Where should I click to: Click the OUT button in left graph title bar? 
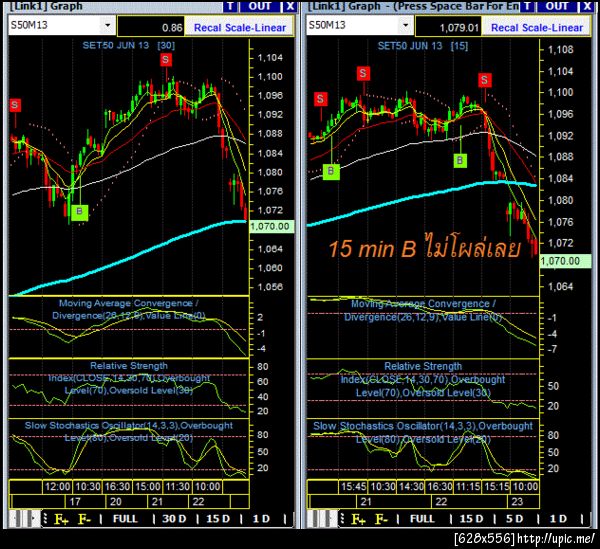[x=259, y=6]
